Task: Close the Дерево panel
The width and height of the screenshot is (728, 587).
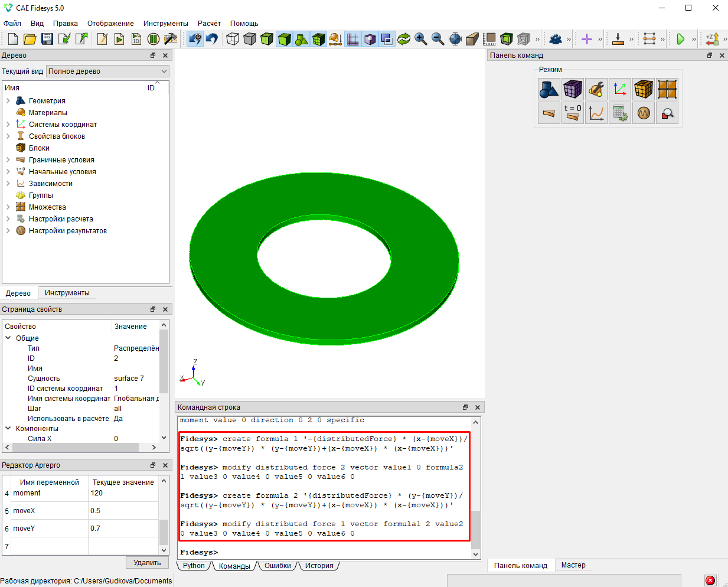Action: (x=165, y=56)
